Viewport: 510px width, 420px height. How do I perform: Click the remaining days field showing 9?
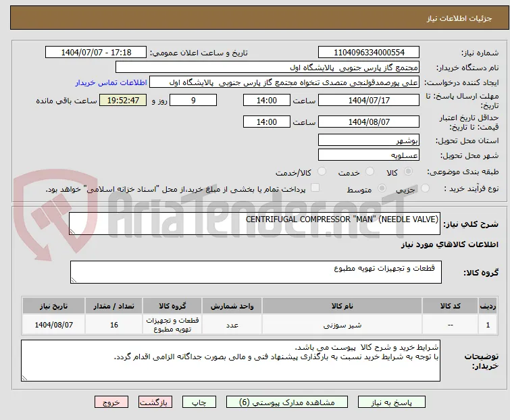[193, 100]
